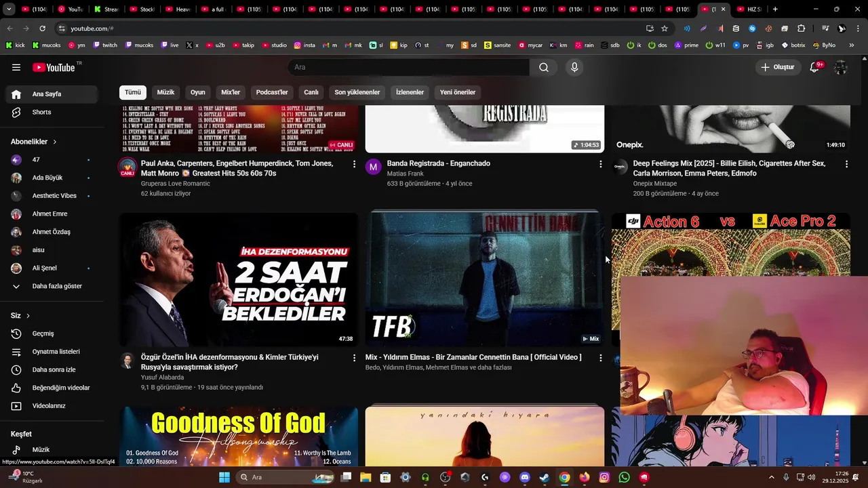Click the Oluştur create button
This screenshot has height=488, width=868.
point(778,67)
